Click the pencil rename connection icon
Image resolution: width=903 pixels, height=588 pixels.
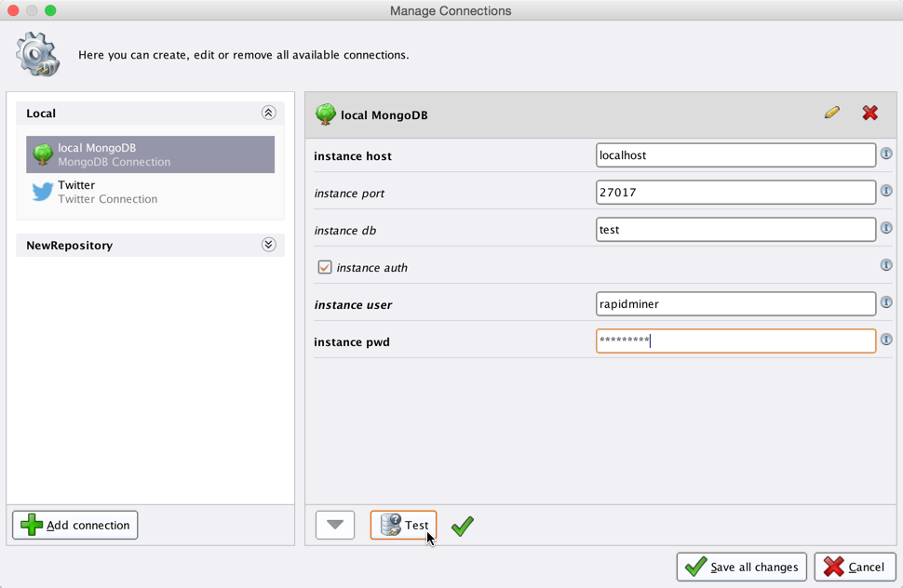[831, 113]
